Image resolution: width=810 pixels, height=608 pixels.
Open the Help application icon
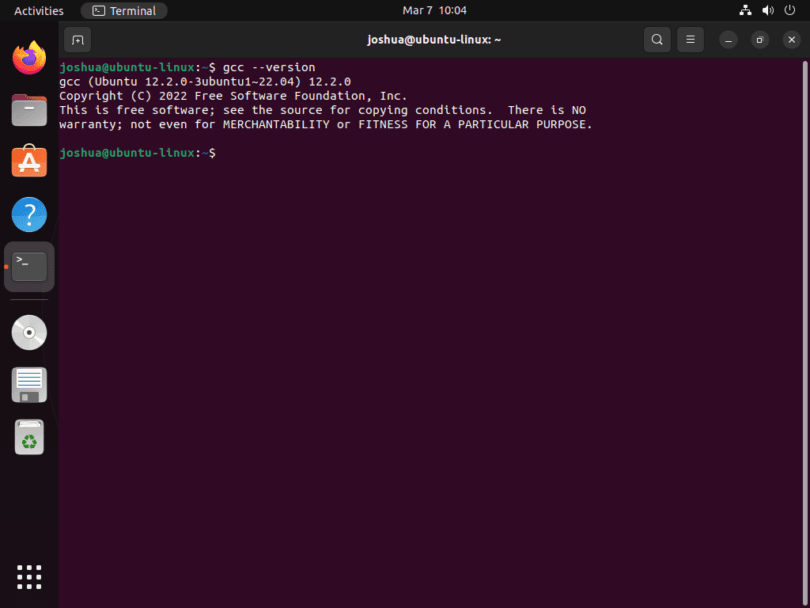pos(29,214)
